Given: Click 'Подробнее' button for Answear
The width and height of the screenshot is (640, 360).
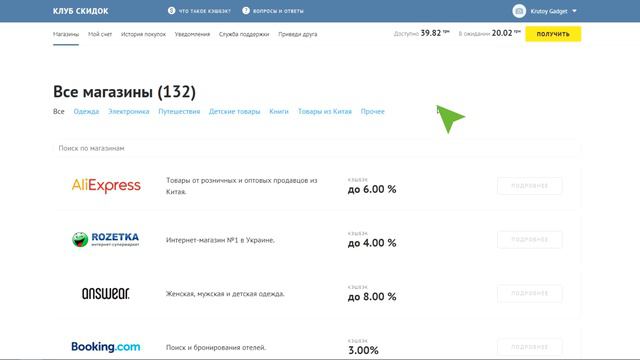Looking at the screenshot, I should tap(529, 293).
